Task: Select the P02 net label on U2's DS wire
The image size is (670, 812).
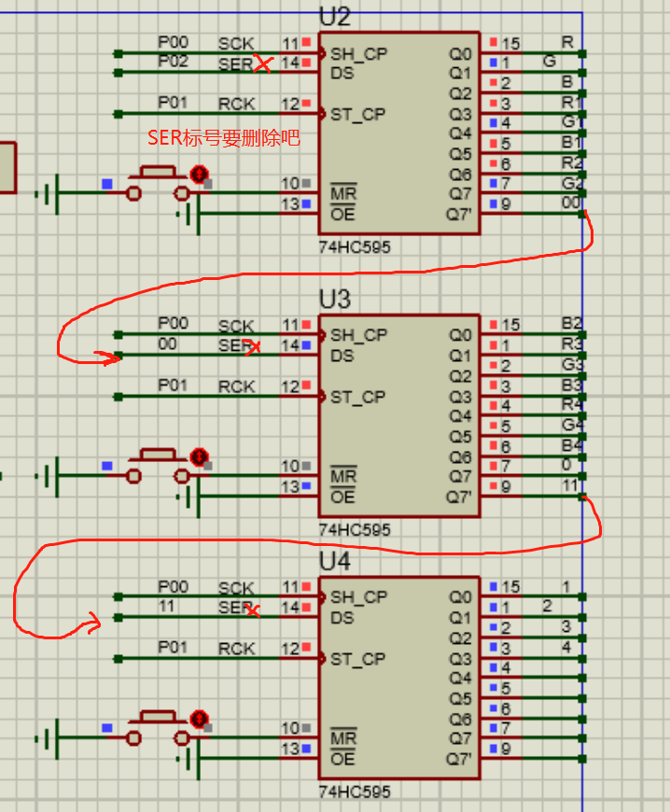Action: coord(173,61)
